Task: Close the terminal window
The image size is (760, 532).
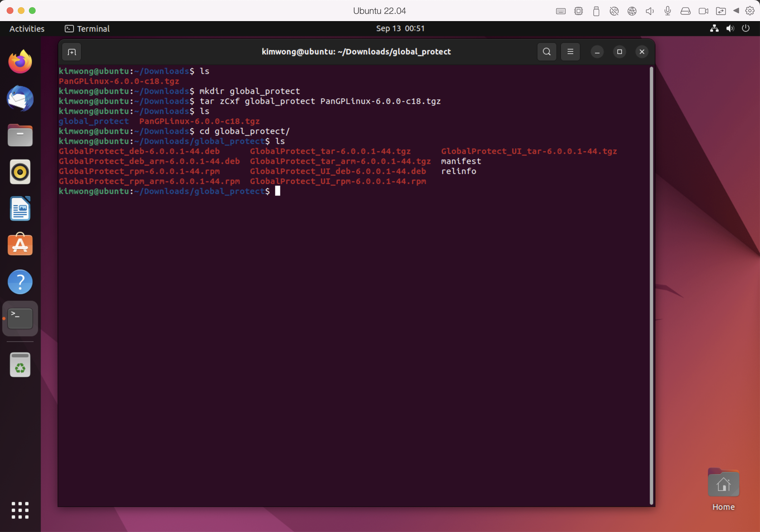Action: click(642, 52)
